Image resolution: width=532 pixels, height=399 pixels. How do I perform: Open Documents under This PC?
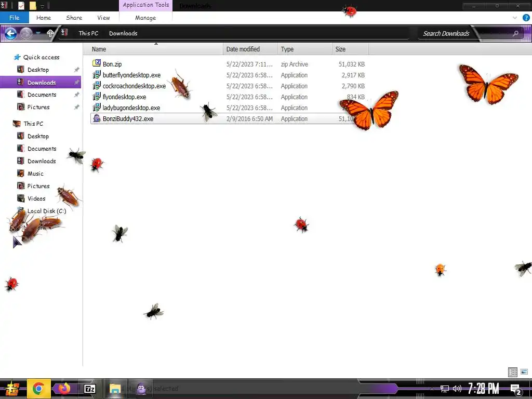(42, 149)
